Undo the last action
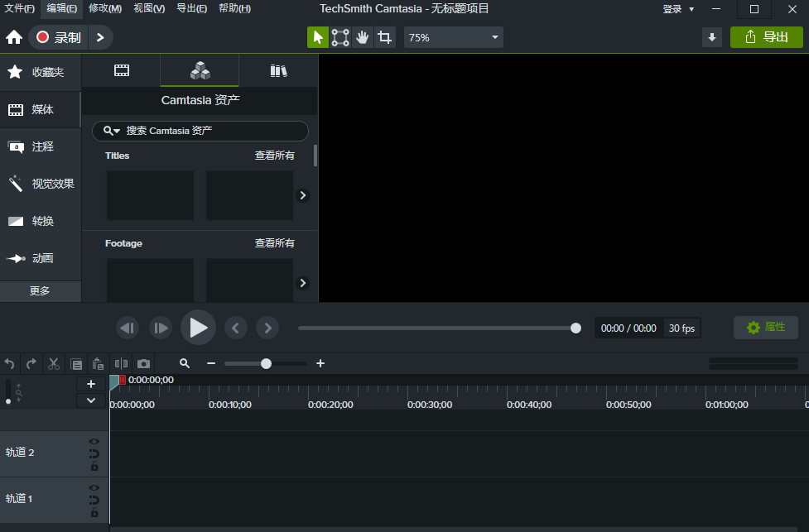Image resolution: width=809 pixels, height=532 pixels. pos(9,364)
